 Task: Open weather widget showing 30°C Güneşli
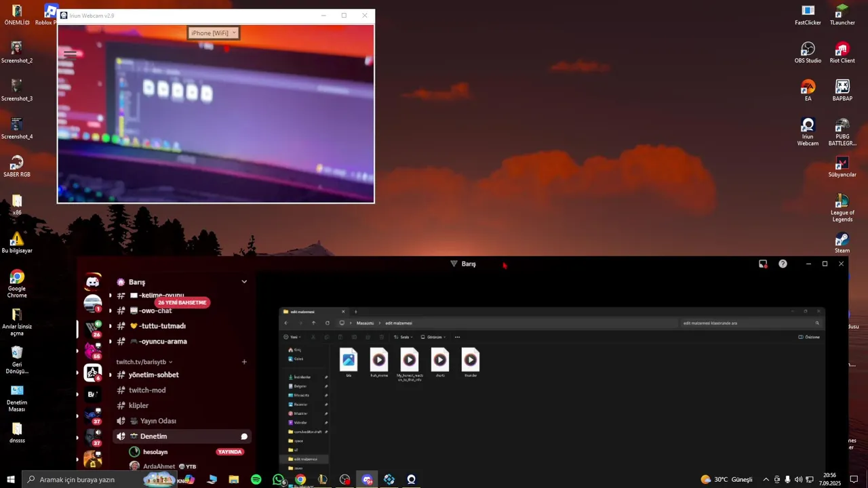pyautogui.click(x=726, y=479)
